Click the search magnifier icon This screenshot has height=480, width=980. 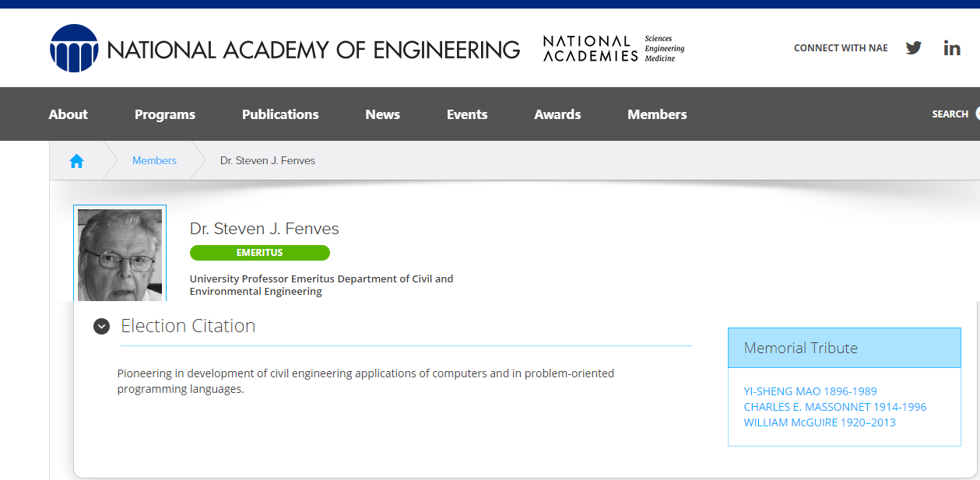976,114
